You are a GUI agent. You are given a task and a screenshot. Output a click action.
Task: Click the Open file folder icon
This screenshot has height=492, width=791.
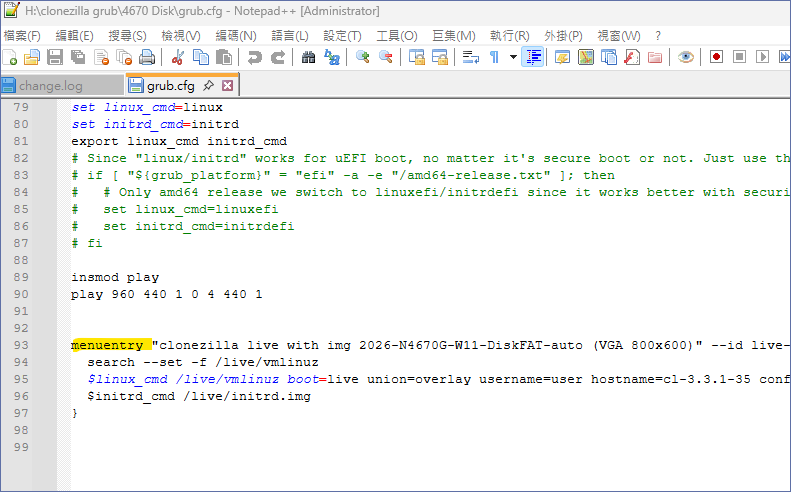(x=32, y=57)
